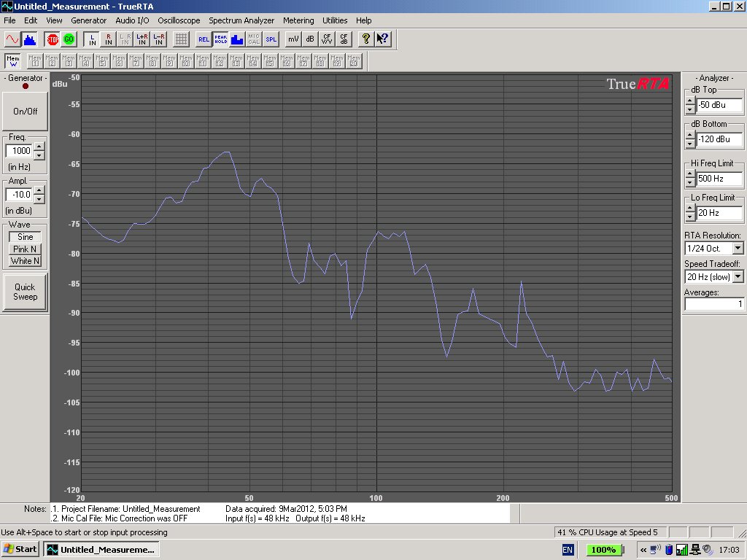
Task: Increase generator frequency with up arrow
Action: coord(39,146)
